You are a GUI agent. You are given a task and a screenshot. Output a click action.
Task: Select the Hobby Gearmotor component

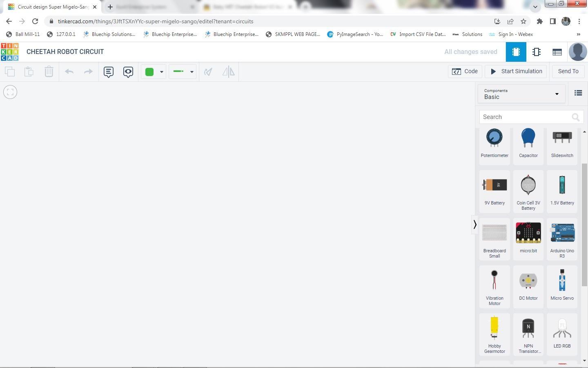pos(494,334)
